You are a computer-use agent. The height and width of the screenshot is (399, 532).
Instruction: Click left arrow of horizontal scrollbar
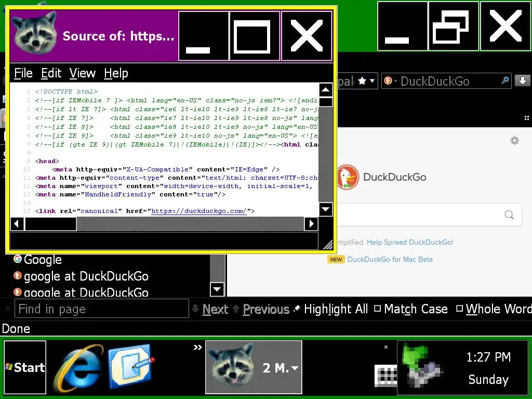17,224
